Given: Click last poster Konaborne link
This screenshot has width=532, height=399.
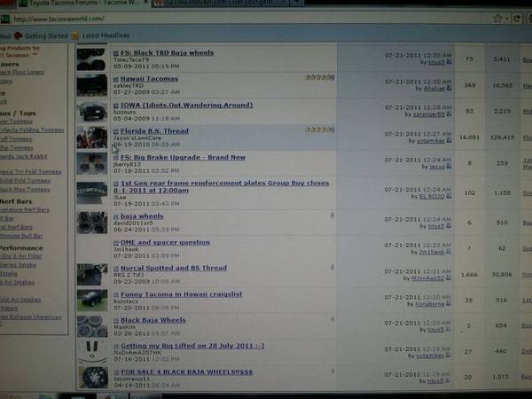Looking at the screenshot, I should tap(429, 303).
